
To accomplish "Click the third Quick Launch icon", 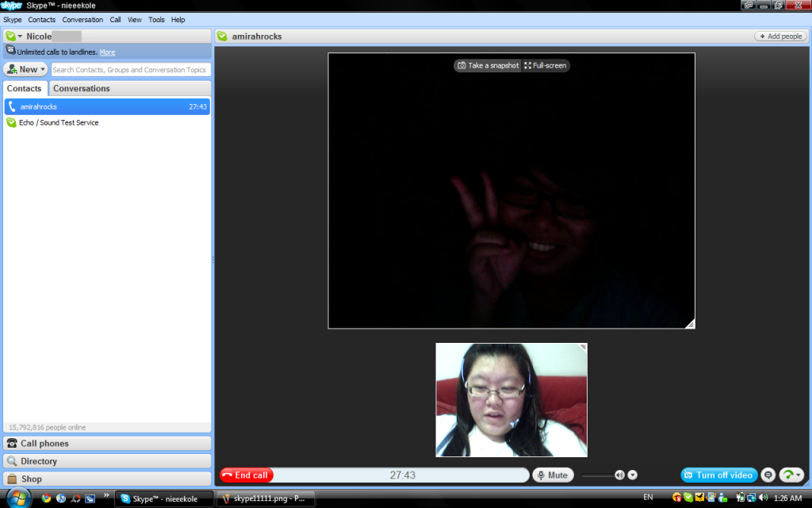I will (x=75, y=498).
